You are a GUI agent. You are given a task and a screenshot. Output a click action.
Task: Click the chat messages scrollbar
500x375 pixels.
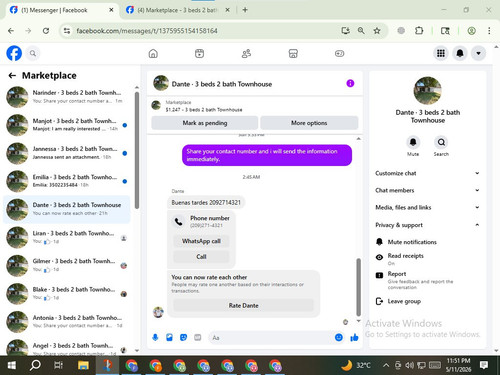pos(359,287)
